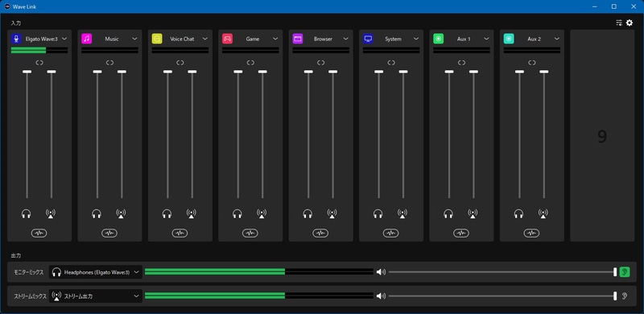Toggle the green ear listen button for monitor mix

(x=625, y=271)
